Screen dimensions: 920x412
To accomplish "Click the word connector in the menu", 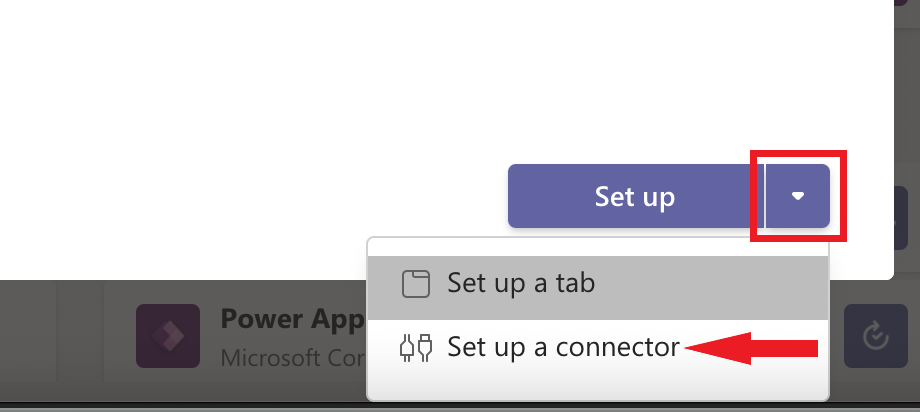I will (x=617, y=347).
